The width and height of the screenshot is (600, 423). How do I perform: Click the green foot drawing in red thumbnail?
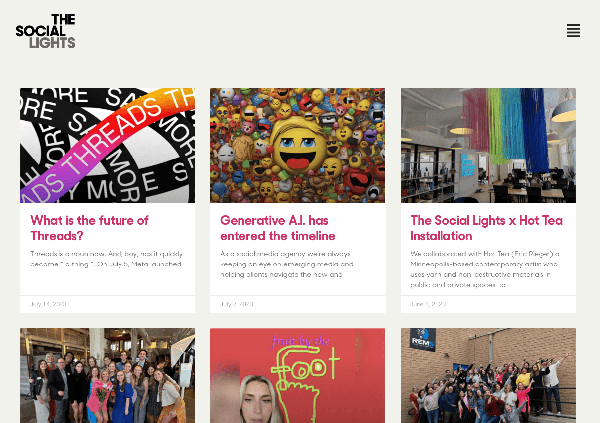coord(302,383)
